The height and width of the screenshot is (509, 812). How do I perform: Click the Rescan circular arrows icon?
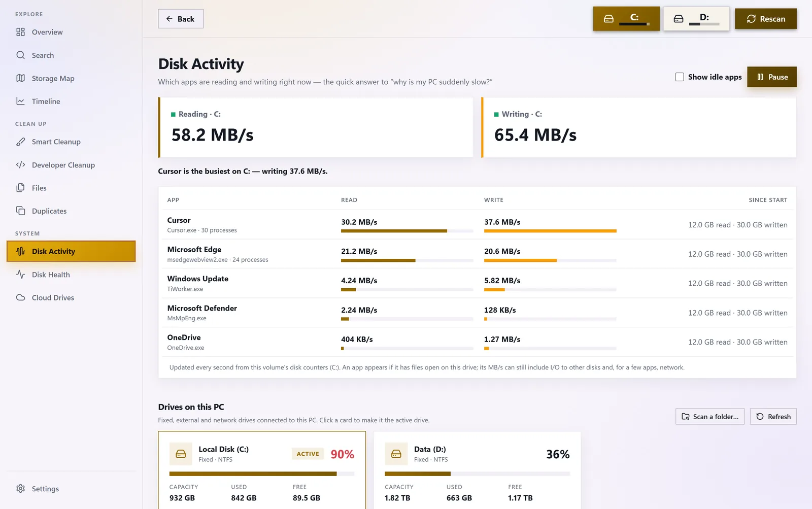pos(751,19)
